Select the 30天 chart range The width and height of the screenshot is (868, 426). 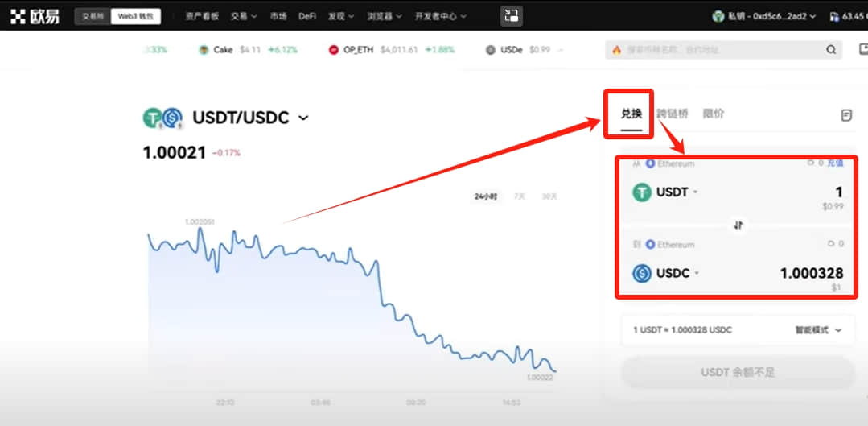coord(549,196)
